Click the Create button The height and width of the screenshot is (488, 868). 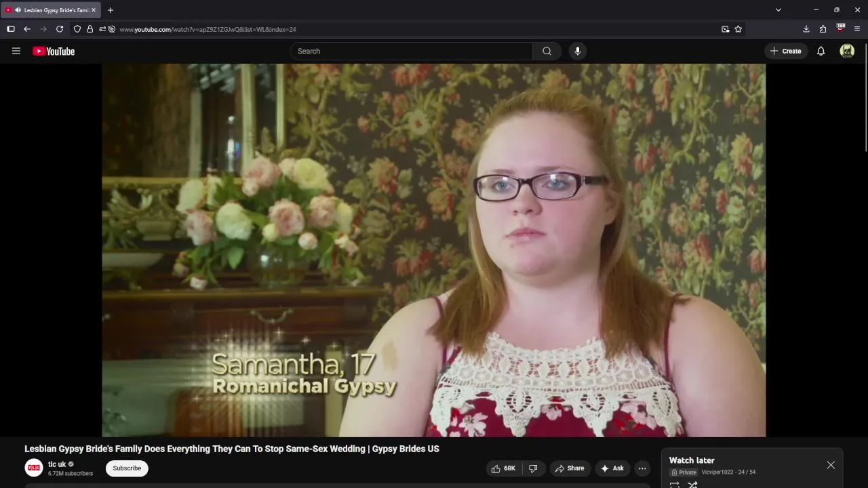(786, 51)
